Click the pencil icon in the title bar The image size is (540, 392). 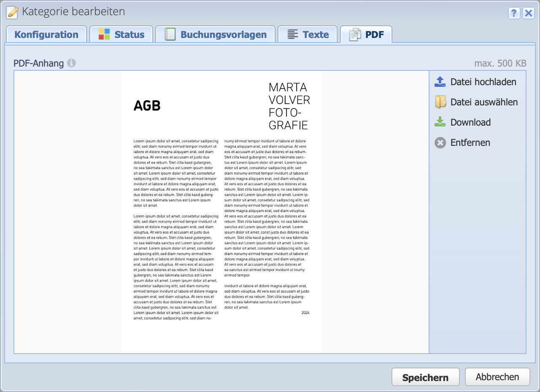point(12,11)
